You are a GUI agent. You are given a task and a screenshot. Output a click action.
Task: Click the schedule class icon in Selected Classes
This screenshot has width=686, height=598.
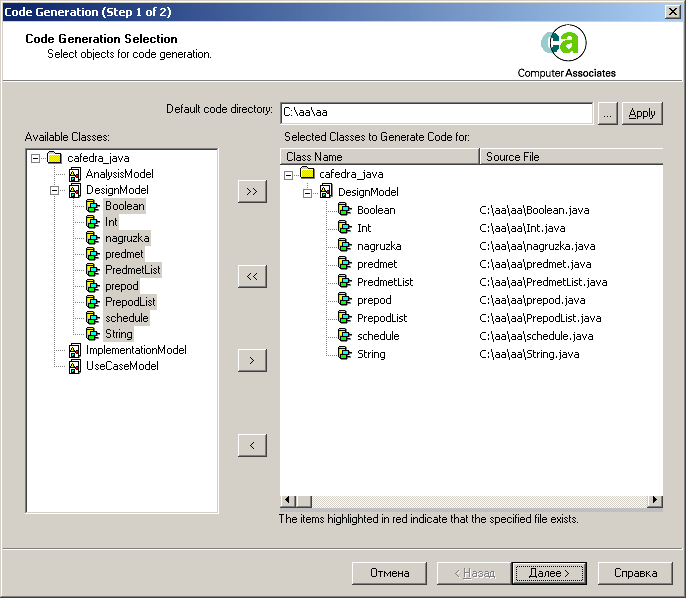(345, 336)
